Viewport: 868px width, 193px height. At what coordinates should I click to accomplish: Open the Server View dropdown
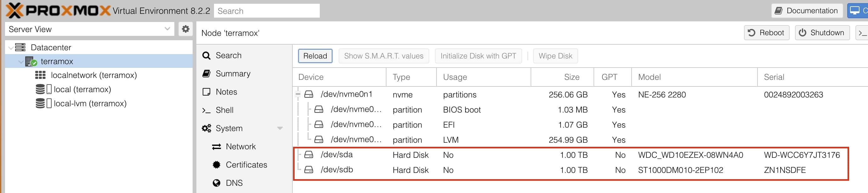pyautogui.click(x=90, y=29)
